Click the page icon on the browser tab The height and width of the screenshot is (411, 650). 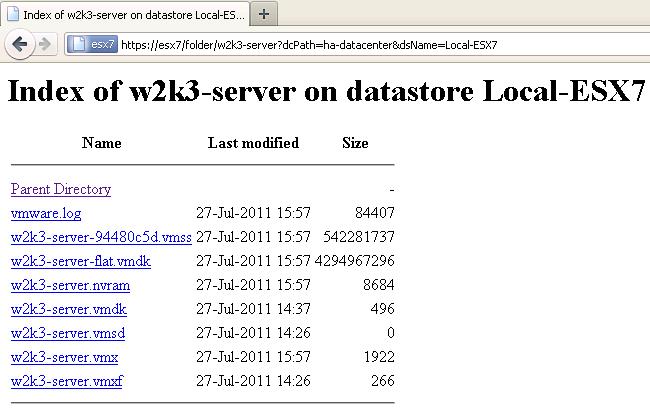coord(13,15)
